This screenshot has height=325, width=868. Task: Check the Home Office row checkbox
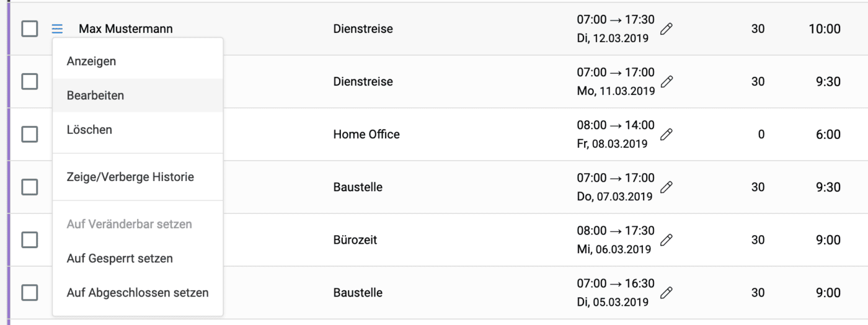[x=30, y=134]
